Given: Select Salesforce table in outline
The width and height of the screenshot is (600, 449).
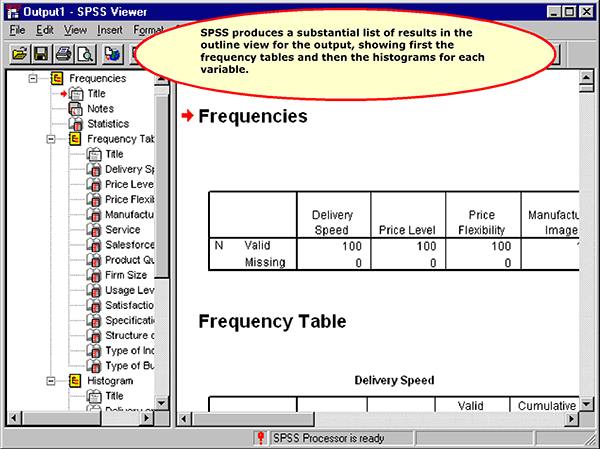Looking at the screenshot, I should [129, 245].
